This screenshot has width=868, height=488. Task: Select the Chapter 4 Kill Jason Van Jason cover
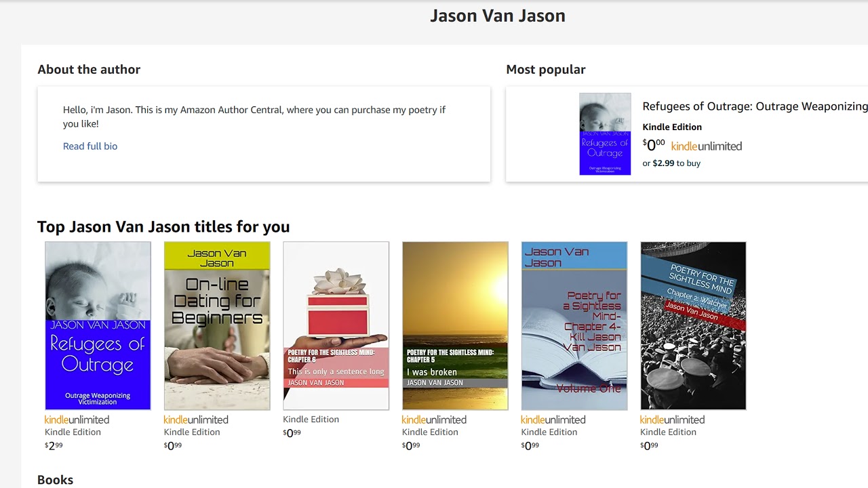click(x=574, y=325)
